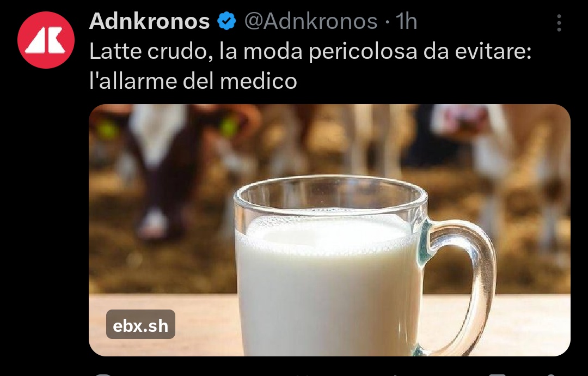Tap the red circle of the profile picture
Screen dimensions: 588x376
46,40
